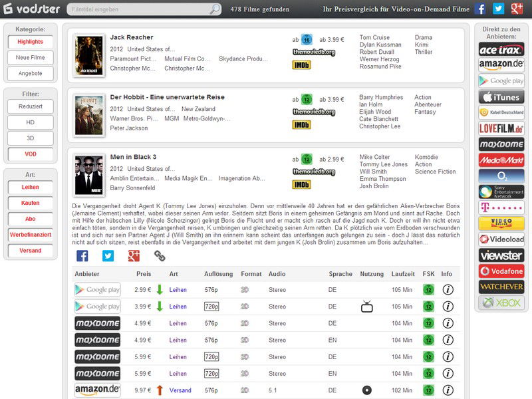
Task: Click the search magnifier icon
Action: coord(215,9)
